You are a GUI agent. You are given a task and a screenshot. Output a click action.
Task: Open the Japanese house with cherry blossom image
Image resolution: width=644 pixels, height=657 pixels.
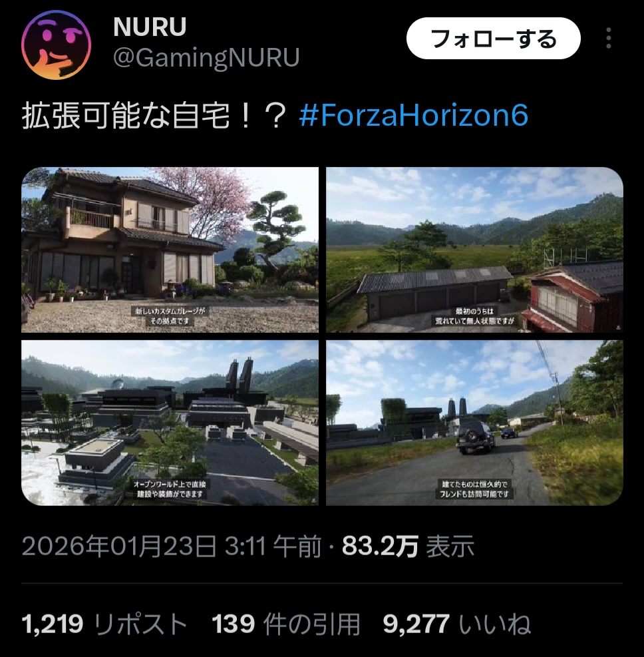pyautogui.click(x=170, y=250)
